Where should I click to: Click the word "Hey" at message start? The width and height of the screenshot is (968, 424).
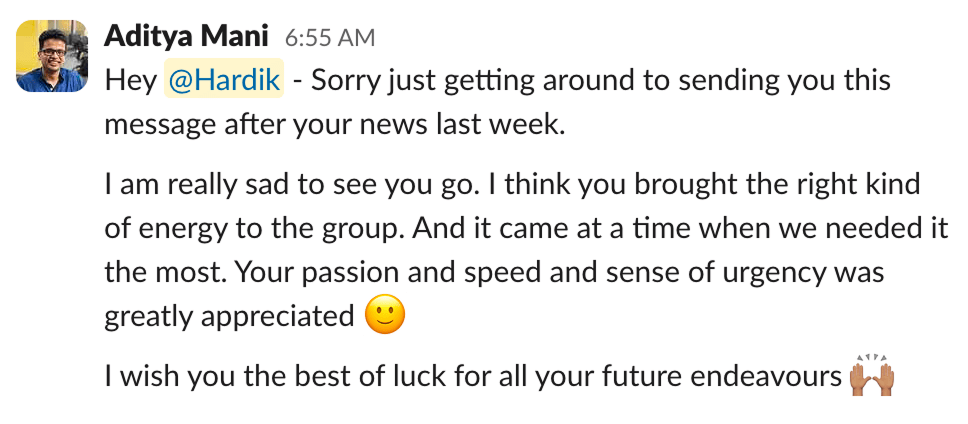pos(131,81)
